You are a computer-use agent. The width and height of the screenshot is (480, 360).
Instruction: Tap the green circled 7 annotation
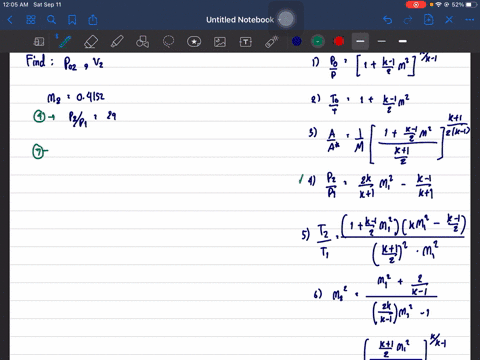click(38, 152)
